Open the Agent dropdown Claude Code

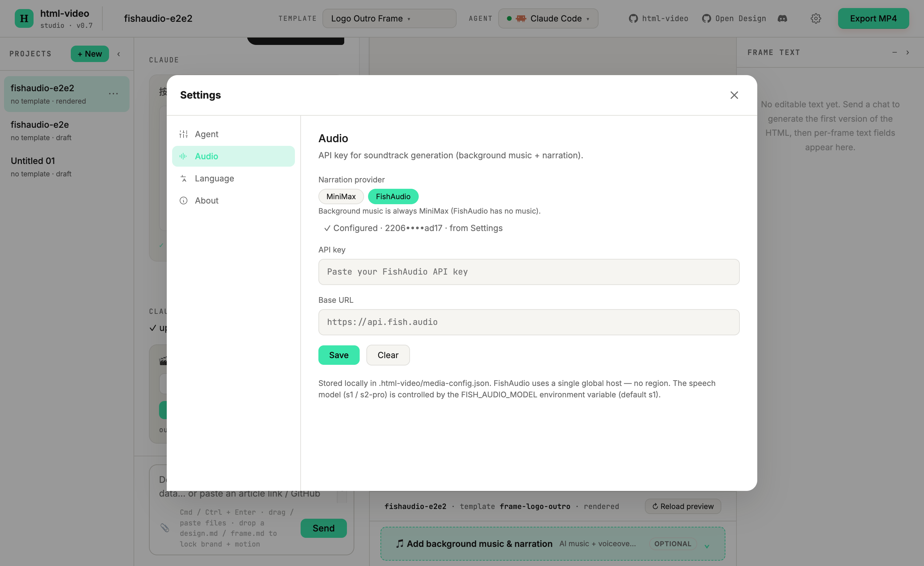tap(548, 18)
